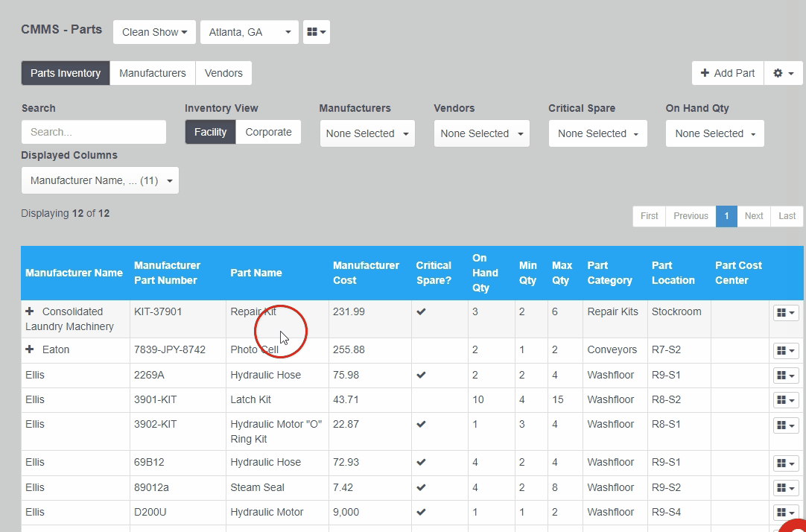Open the Critical Spare filter dropdown

[x=598, y=133]
